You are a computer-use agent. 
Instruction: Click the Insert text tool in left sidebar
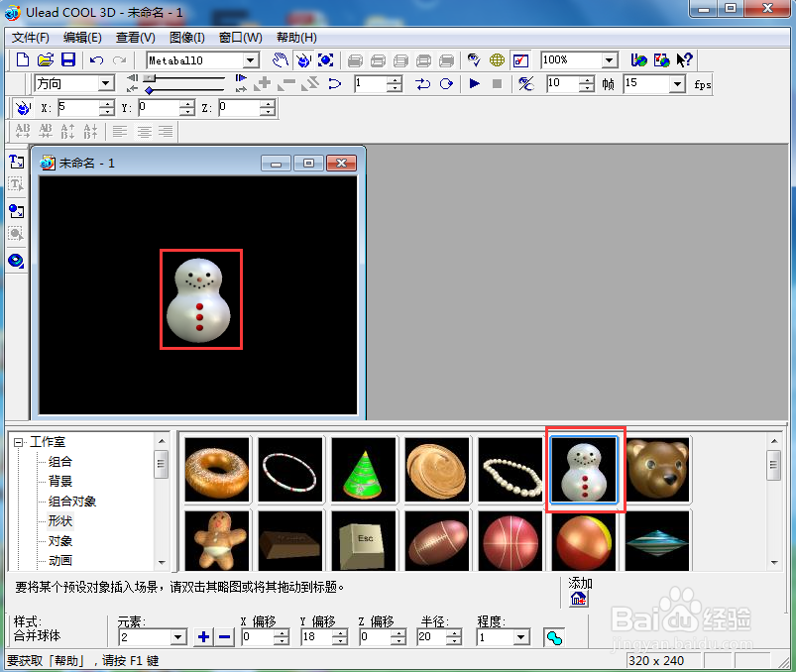click(16, 162)
